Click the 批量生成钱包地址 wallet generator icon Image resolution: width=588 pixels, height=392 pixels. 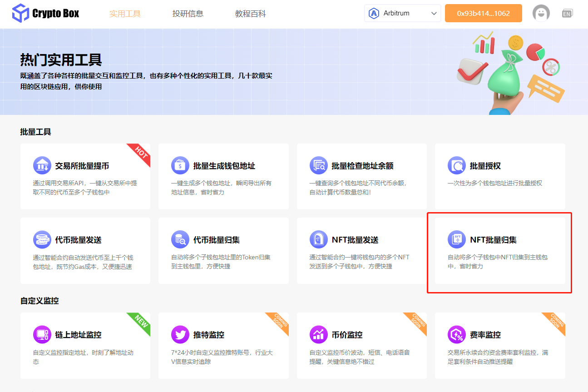tap(180, 166)
